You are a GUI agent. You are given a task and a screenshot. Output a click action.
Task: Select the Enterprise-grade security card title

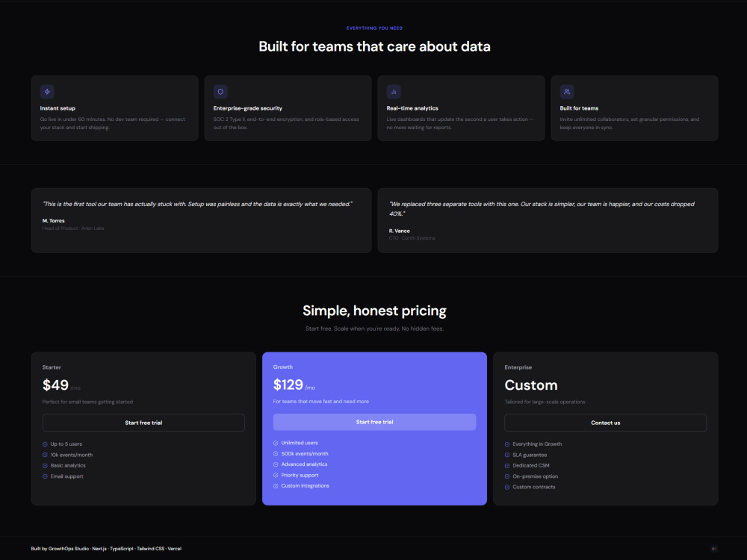click(x=248, y=108)
